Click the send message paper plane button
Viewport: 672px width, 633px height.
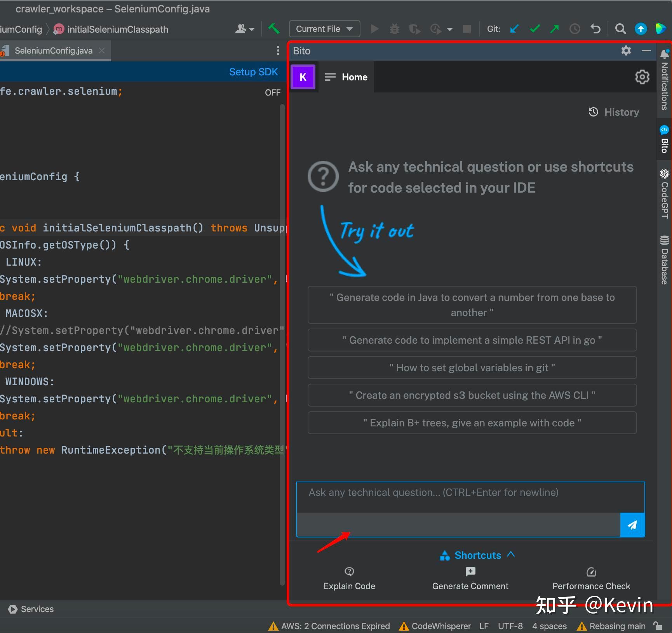point(632,525)
